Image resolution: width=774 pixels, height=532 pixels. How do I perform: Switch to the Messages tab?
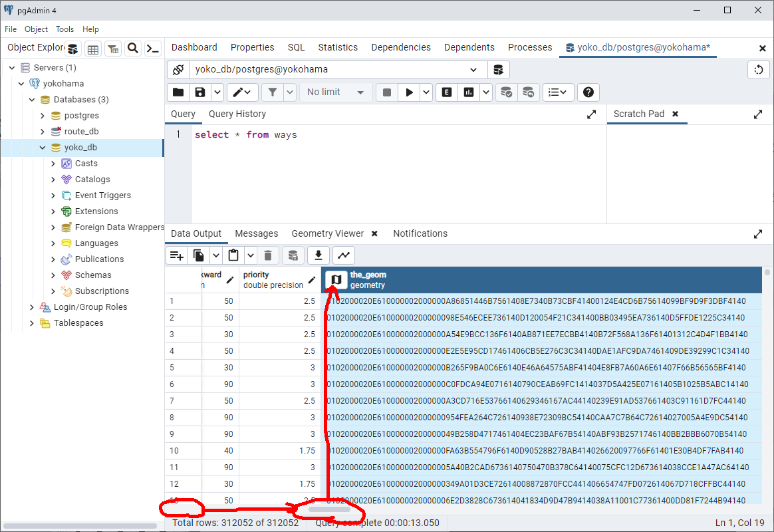point(256,233)
